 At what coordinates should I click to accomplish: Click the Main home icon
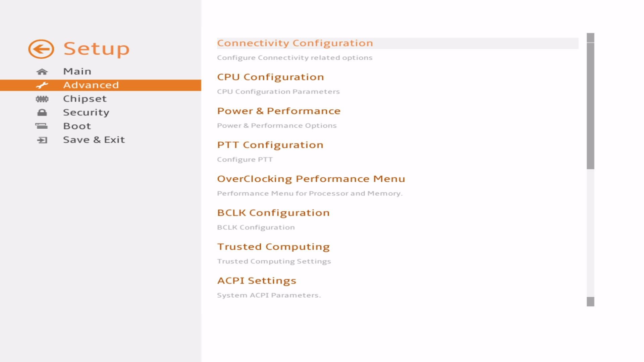click(x=42, y=71)
